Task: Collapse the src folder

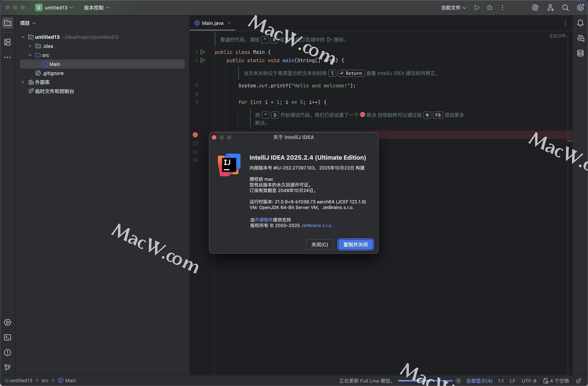Action: click(30, 55)
